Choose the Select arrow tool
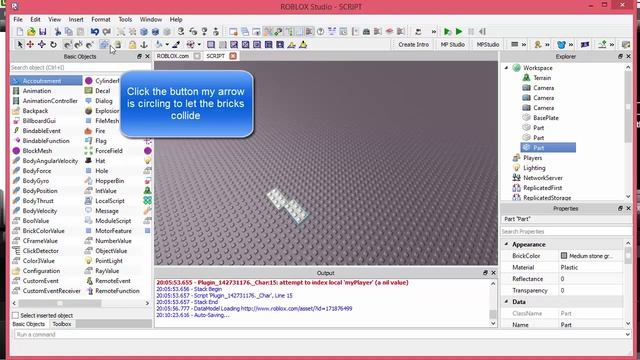The image size is (640, 360). tap(19, 44)
